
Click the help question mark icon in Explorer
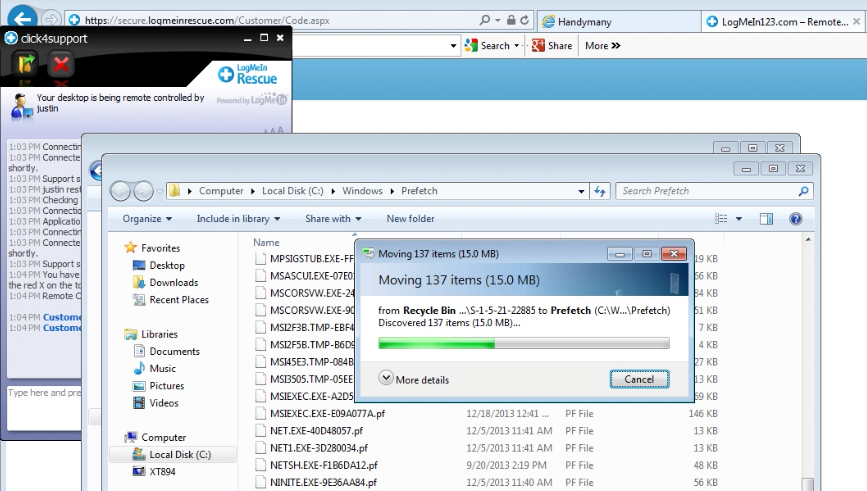(796, 219)
